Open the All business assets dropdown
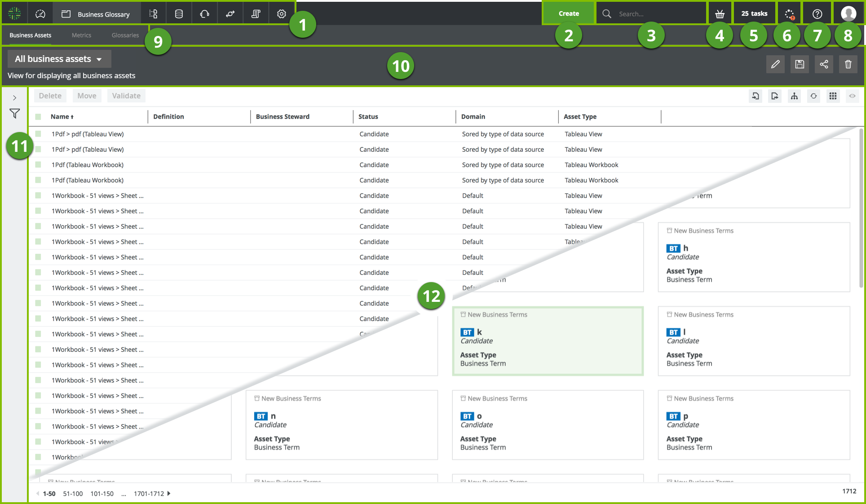866x504 pixels. [59, 59]
